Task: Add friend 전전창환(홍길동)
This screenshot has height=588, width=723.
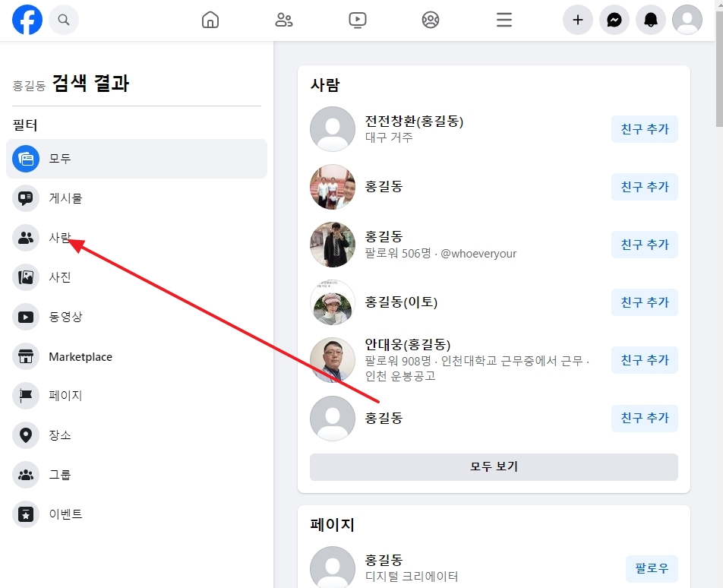Action: click(644, 129)
